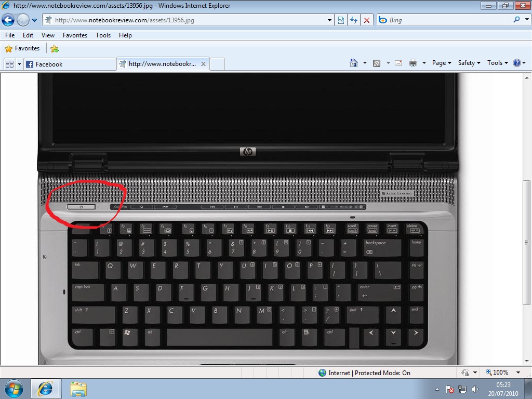This screenshot has width=532, height=399.
Task: Open the Page command menu
Action: click(442, 63)
